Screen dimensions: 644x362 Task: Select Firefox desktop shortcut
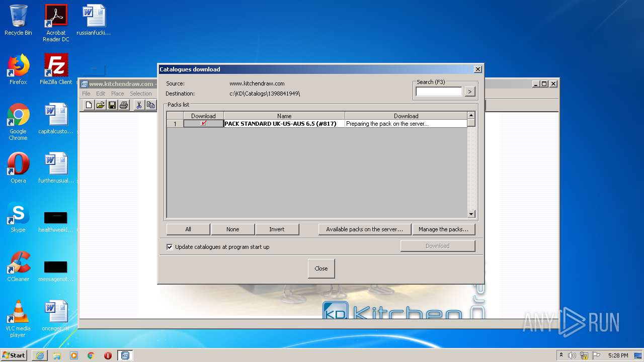click(x=18, y=69)
